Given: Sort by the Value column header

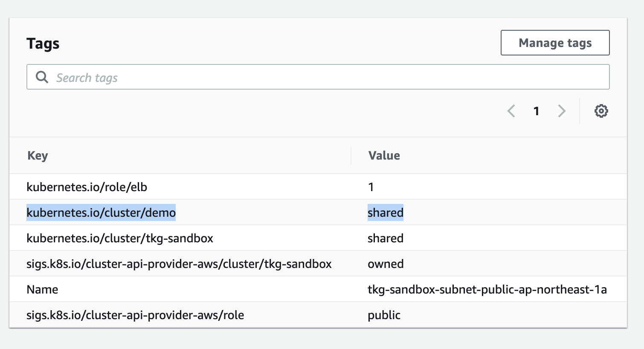Looking at the screenshot, I should tap(384, 156).
